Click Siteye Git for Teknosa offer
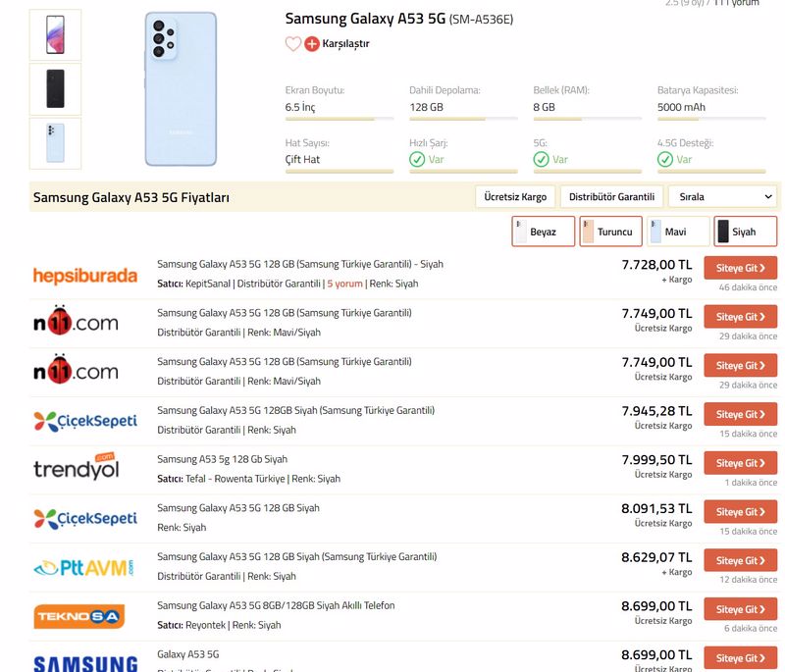 (x=741, y=609)
